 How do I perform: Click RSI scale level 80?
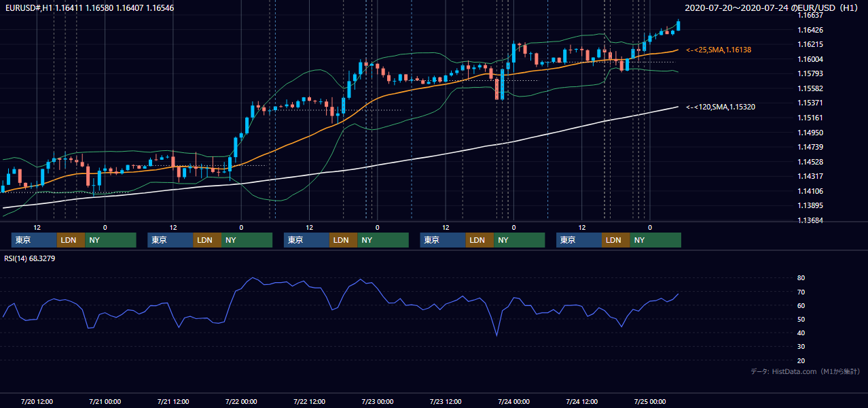click(x=801, y=278)
